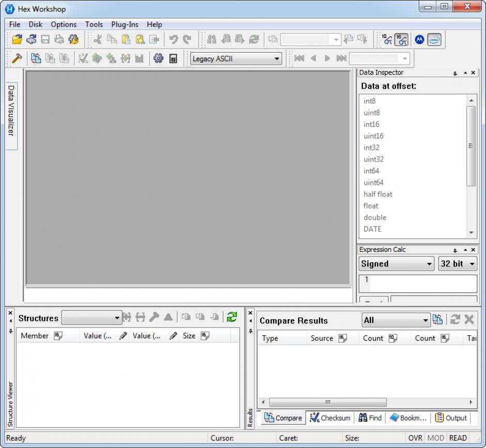The image size is (486, 448).
Task: Click the Undo arrow icon
Action: [x=173, y=39]
